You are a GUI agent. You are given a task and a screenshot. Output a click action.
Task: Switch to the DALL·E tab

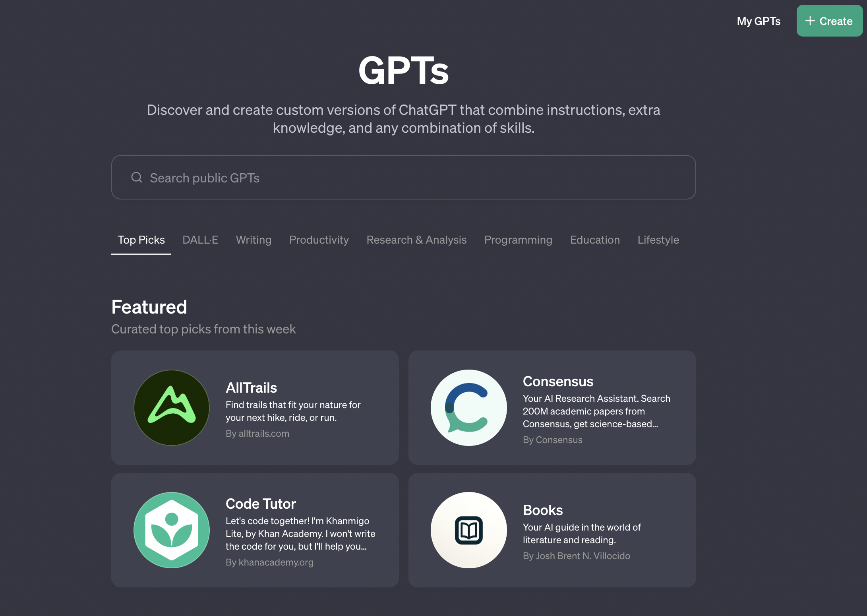tap(200, 240)
